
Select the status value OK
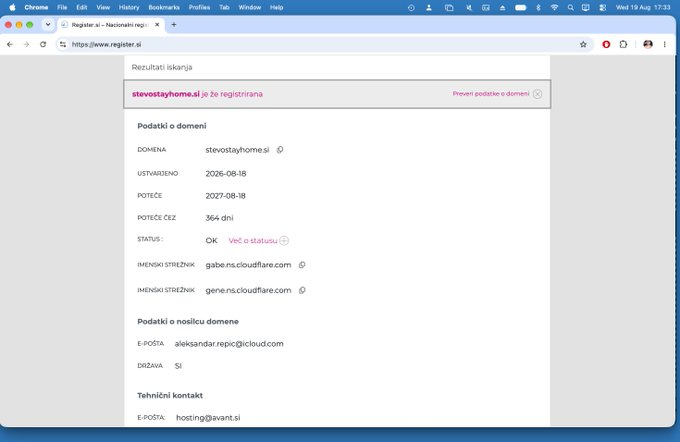tap(211, 241)
